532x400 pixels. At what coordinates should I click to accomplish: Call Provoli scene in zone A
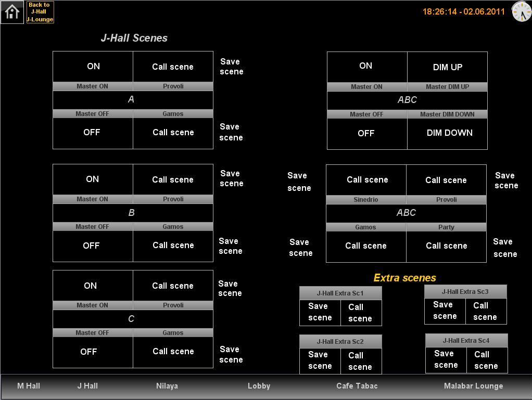coord(173,67)
